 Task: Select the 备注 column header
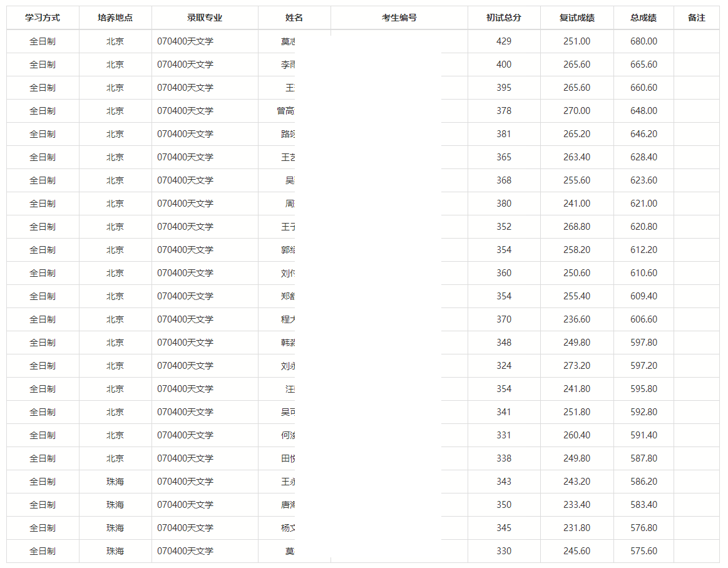click(x=696, y=18)
